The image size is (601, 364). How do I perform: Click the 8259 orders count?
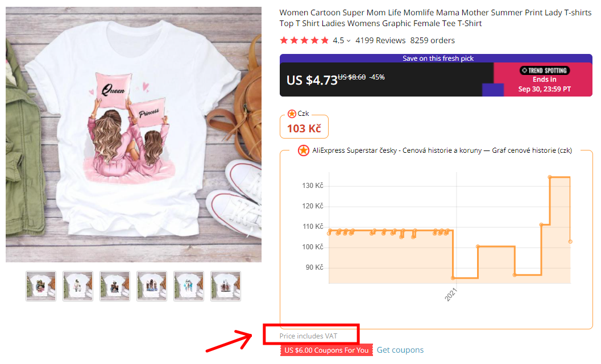(432, 40)
